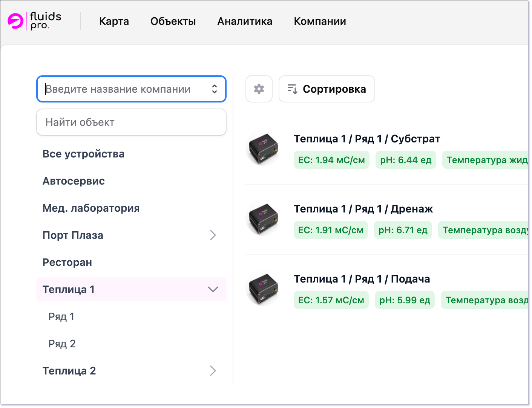
Task: Open the Карта navigation tab
Action: (114, 21)
